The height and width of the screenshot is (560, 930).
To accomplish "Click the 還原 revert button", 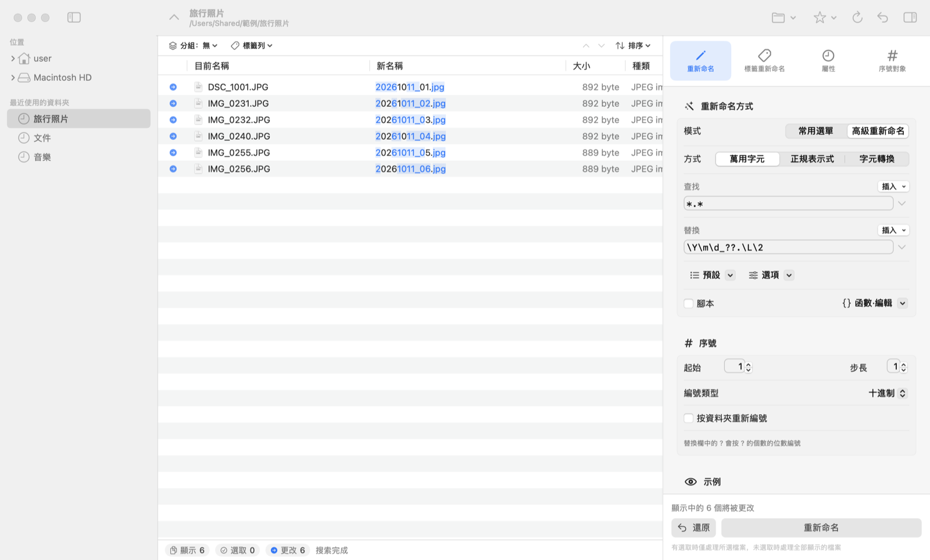I will (693, 528).
